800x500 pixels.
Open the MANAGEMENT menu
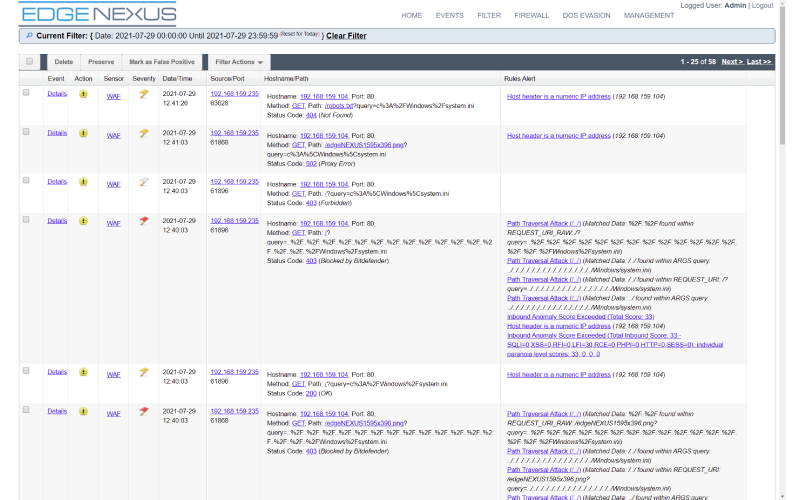[649, 16]
